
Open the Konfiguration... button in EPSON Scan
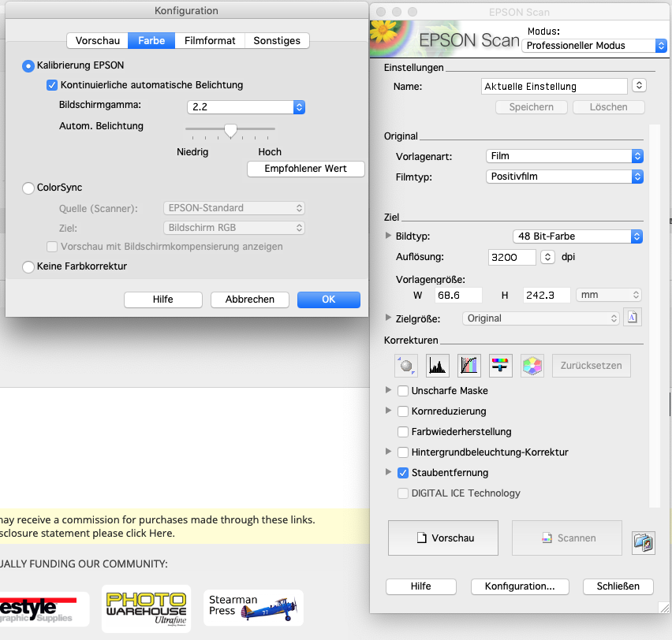[x=520, y=586]
